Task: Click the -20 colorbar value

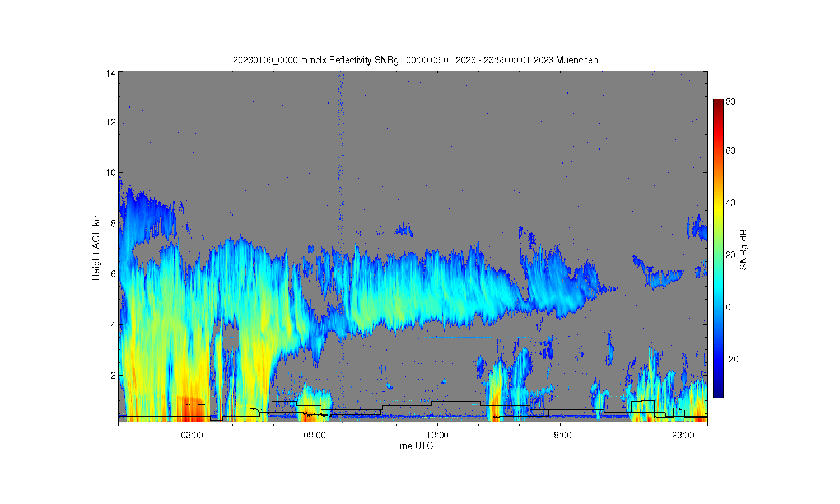Action: 731,359
